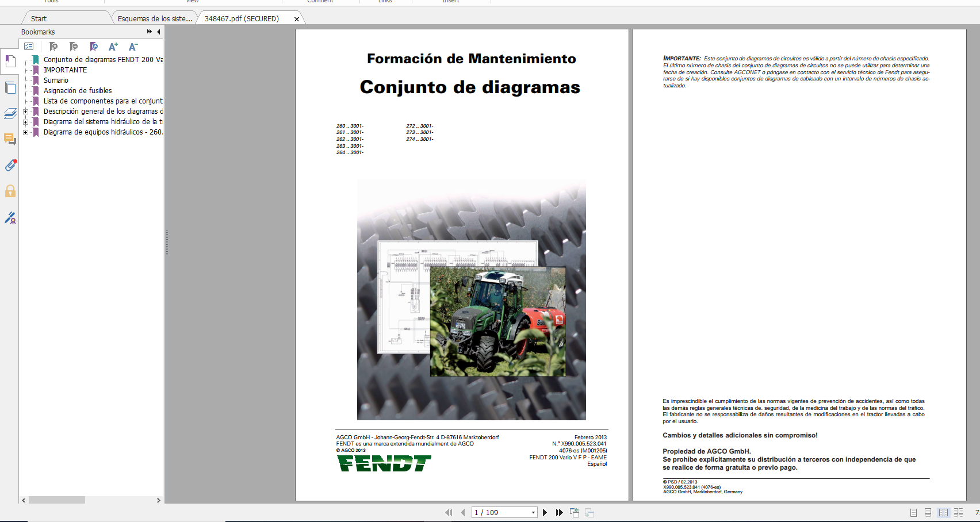This screenshot has width=980, height=522.
Task: Increase bookmark font size with A+ icon
Action: 113,47
